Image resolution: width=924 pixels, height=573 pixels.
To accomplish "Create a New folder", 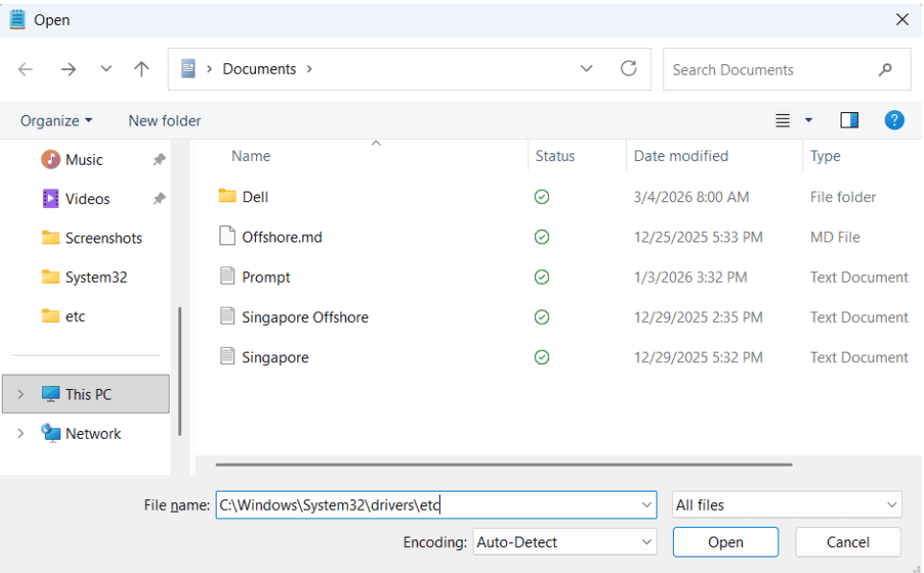I will tap(165, 121).
